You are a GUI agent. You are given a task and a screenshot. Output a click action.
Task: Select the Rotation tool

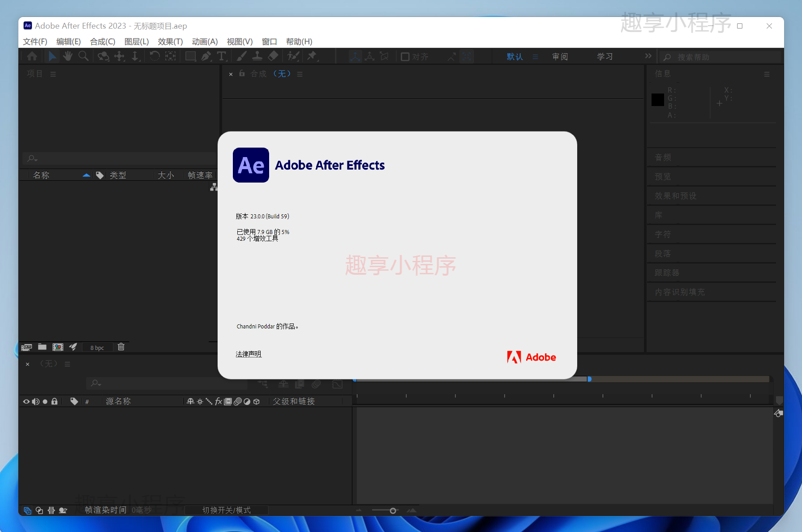tap(154, 56)
